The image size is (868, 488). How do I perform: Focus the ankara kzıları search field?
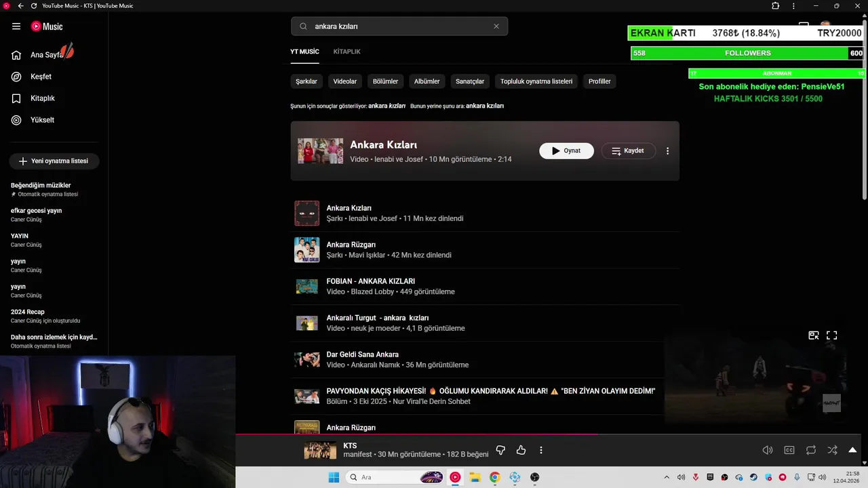point(400,26)
